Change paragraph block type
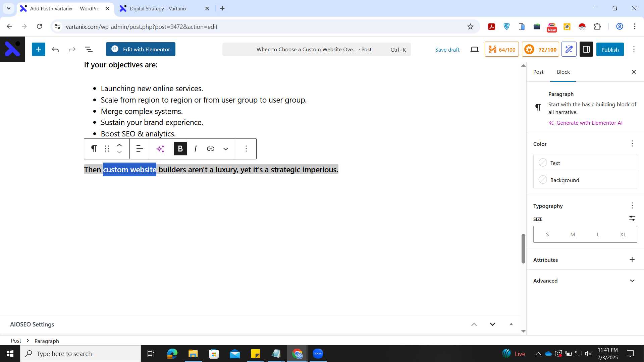The height and width of the screenshot is (362, 644). [94, 148]
